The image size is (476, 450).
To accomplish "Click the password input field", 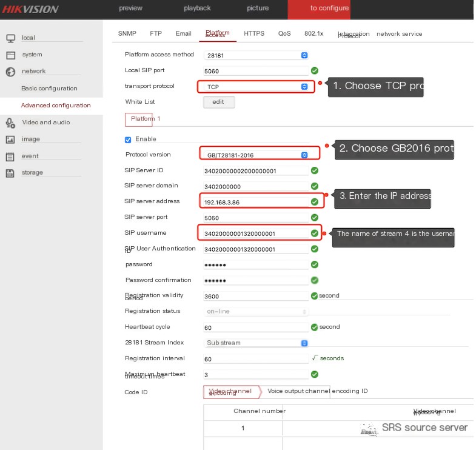I will 256,265.
